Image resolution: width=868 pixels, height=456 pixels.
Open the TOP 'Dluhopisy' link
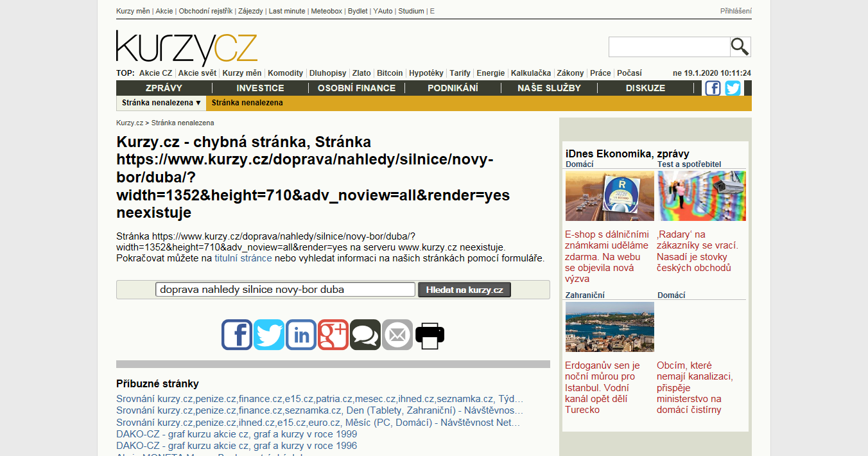pos(327,73)
